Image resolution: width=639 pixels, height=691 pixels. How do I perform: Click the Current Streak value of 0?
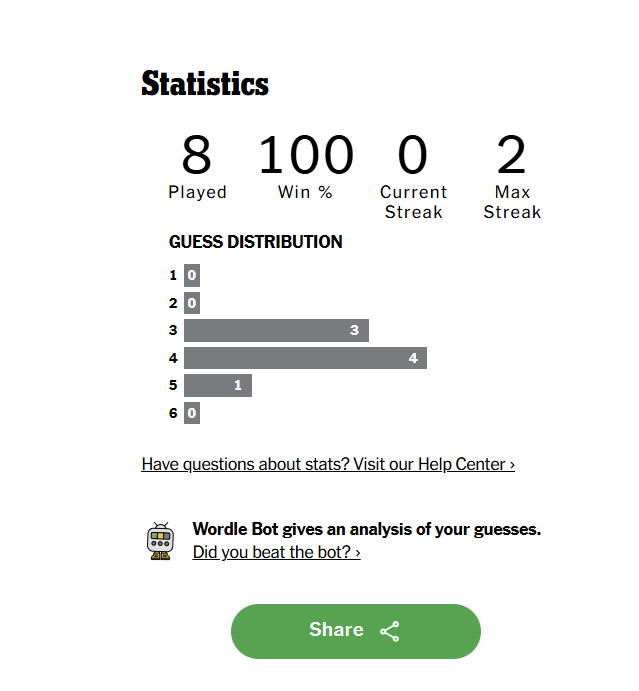tap(413, 156)
